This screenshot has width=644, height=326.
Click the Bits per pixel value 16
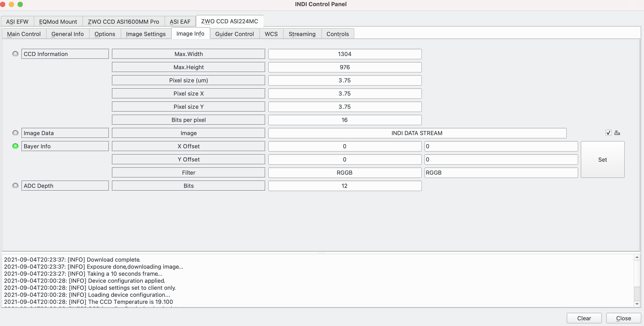click(345, 120)
